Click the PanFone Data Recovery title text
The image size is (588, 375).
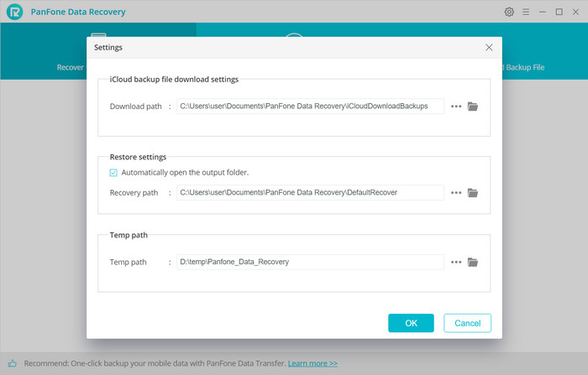click(78, 12)
